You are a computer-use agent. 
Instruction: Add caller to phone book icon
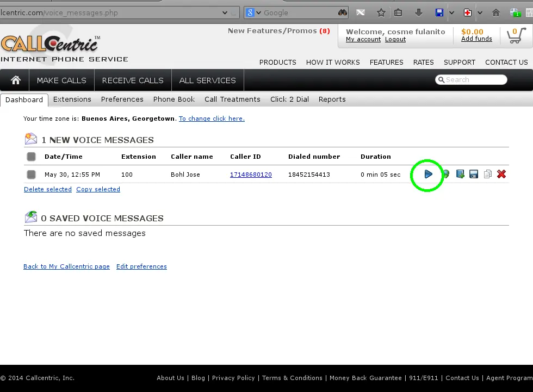coord(460,175)
